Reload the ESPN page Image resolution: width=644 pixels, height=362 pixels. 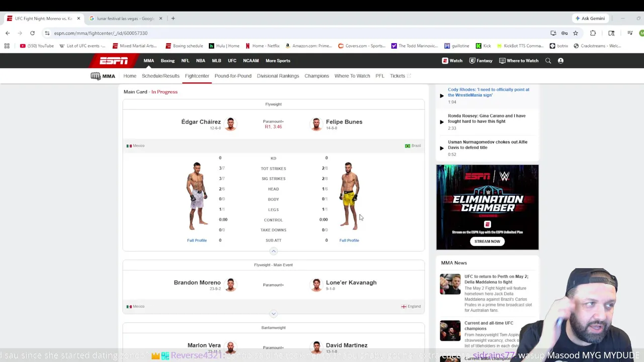click(32, 33)
